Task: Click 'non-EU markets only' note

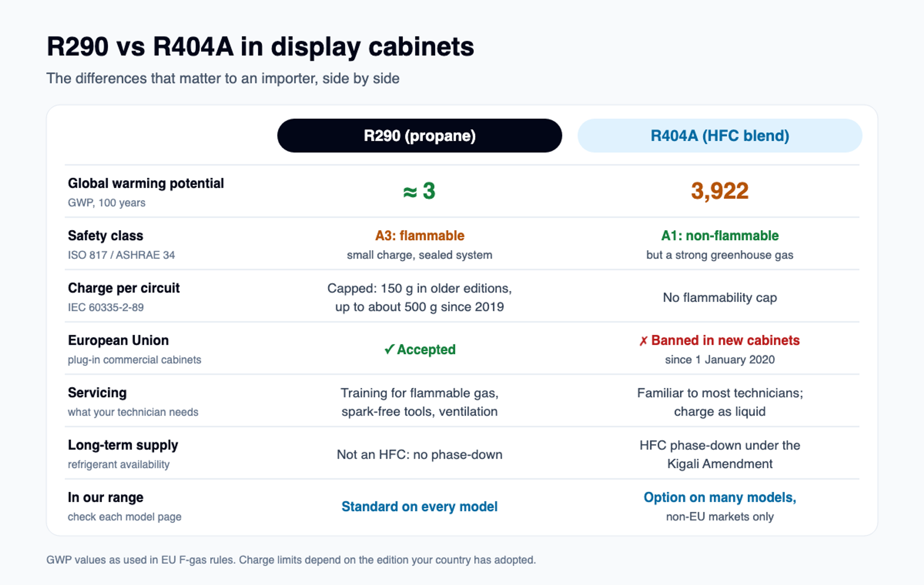Action: [719, 517]
